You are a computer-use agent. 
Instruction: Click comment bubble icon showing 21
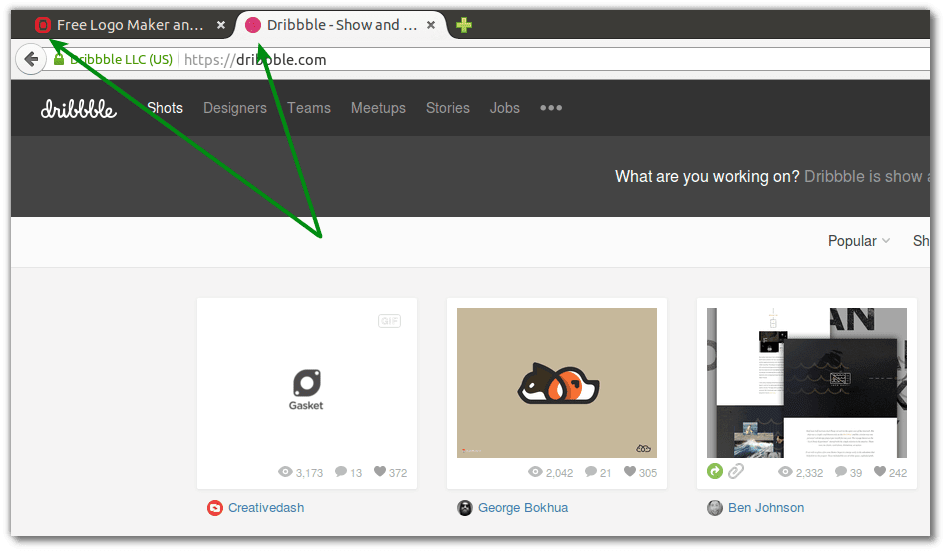point(591,472)
